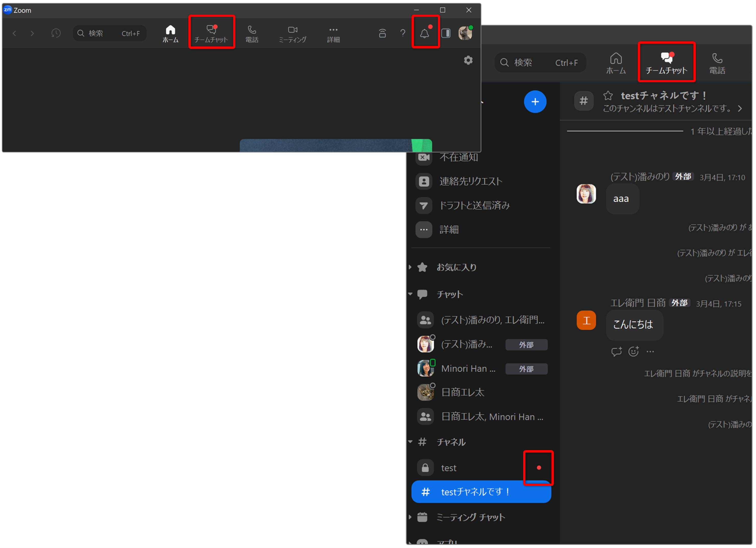Click the ミーティング チャット calendar icon
The height and width of the screenshot is (548, 756).
422,517
